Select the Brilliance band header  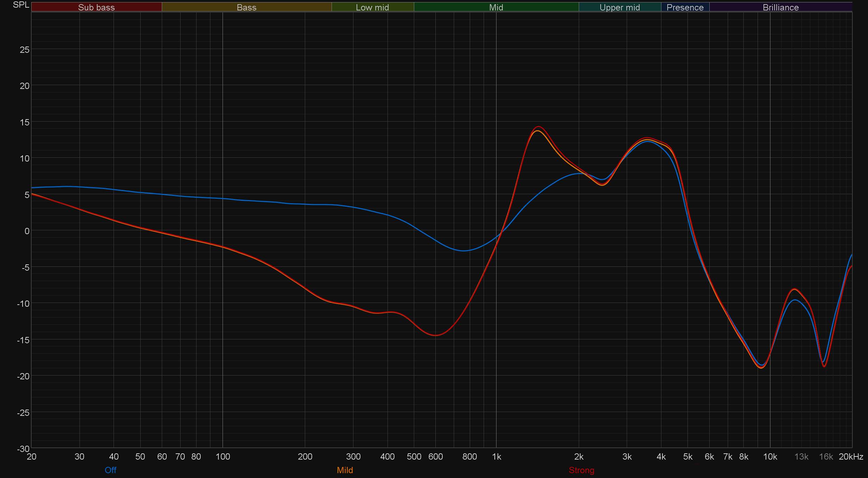tap(781, 7)
